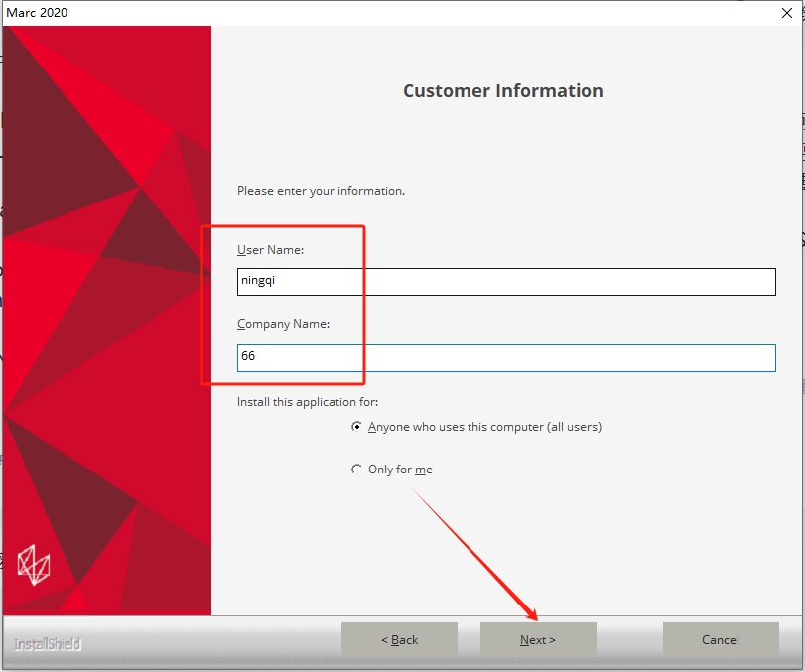Click the 'User Name:' label

coord(270,250)
